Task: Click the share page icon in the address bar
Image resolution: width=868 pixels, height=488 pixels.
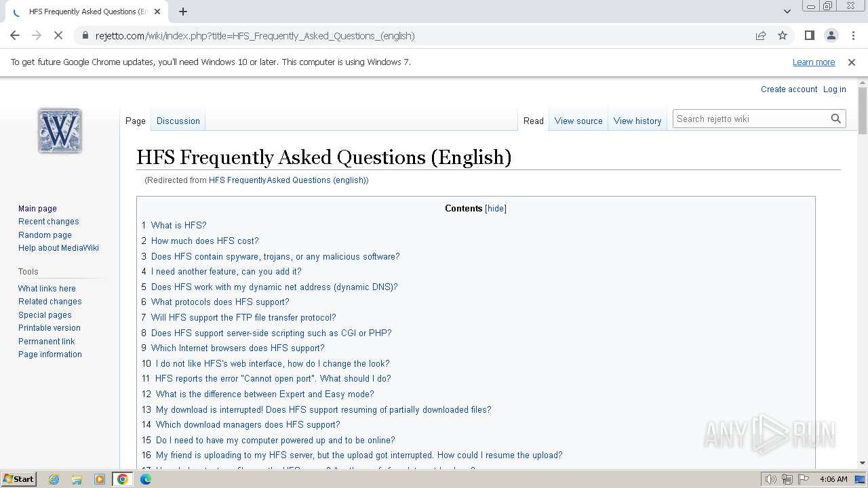Action: coord(761,35)
